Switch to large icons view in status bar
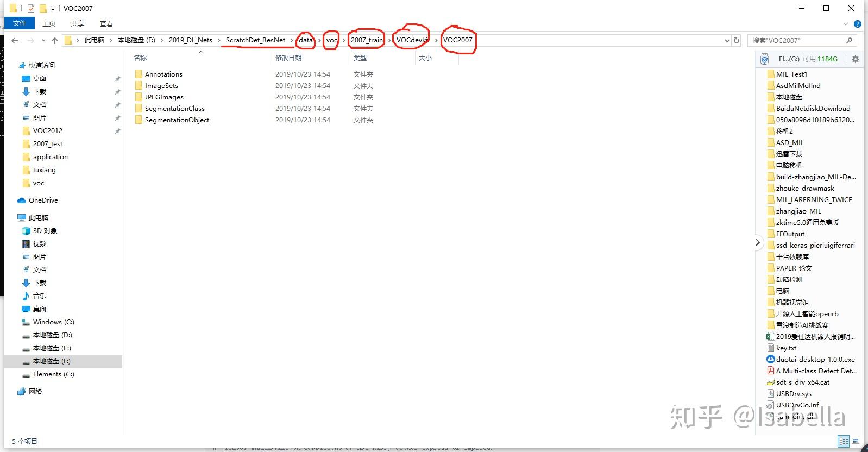The width and height of the screenshot is (868, 452). coord(856,441)
